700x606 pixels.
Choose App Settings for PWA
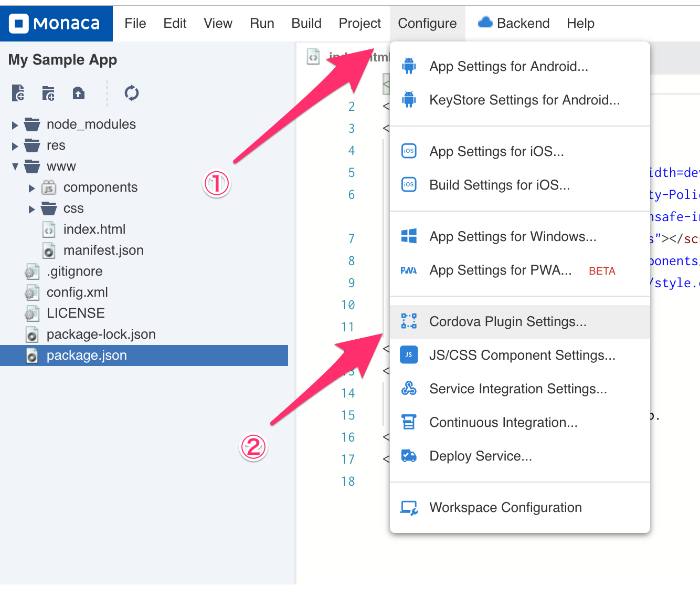tap(520, 270)
